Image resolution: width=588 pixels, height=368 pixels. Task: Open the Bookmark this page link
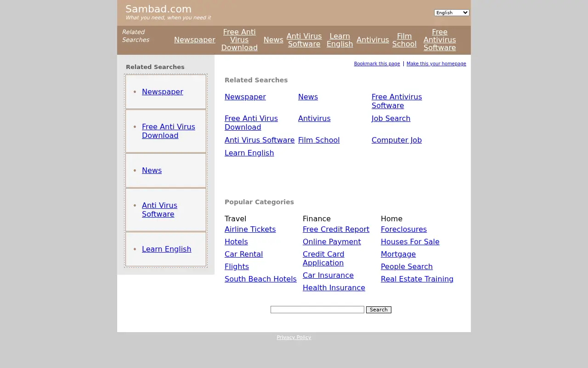point(377,63)
